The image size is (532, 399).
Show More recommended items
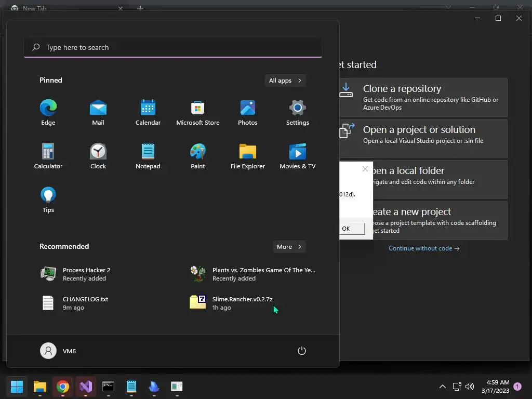pos(289,247)
